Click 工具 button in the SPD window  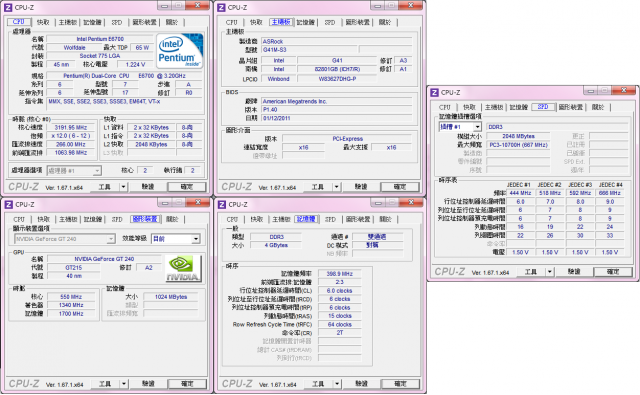coord(531,272)
